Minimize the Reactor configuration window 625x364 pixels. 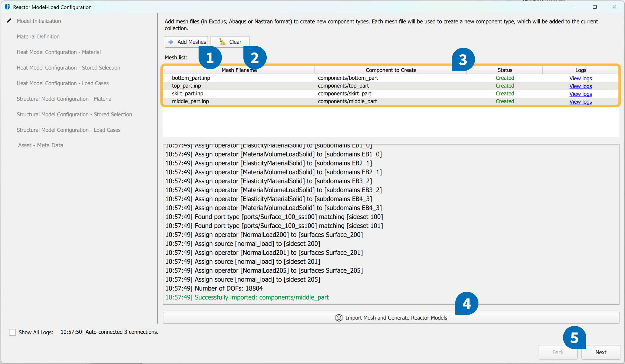pos(575,7)
